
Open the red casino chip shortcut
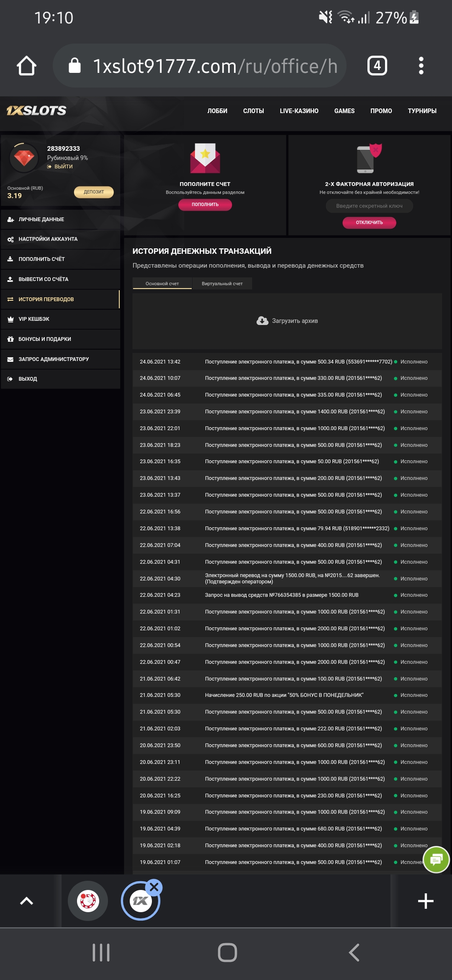point(88,900)
